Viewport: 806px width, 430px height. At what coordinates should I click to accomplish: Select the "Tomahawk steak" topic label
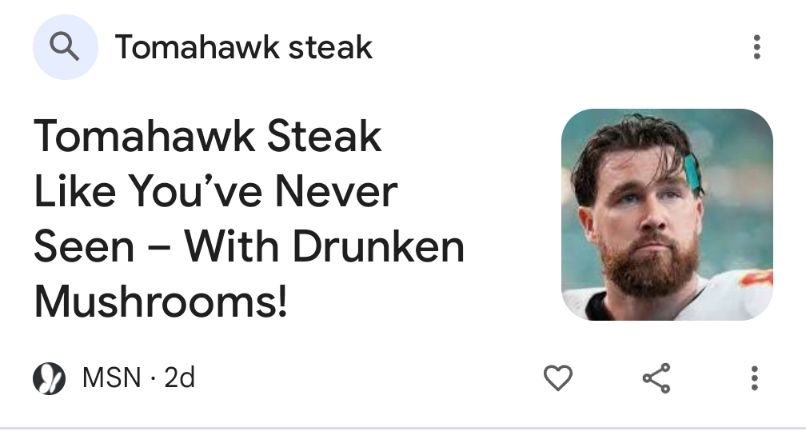(244, 47)
